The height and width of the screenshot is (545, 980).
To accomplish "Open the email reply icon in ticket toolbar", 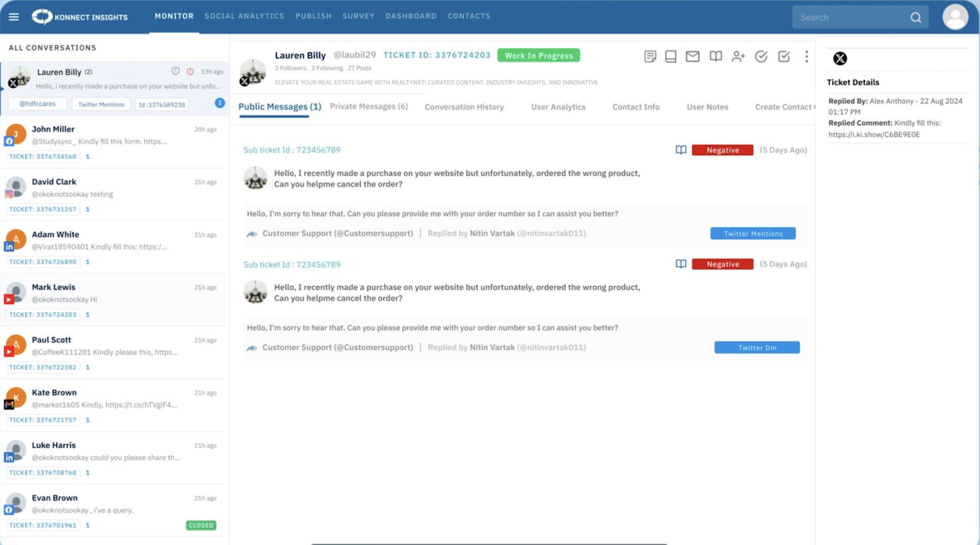I will pos(693,56).
